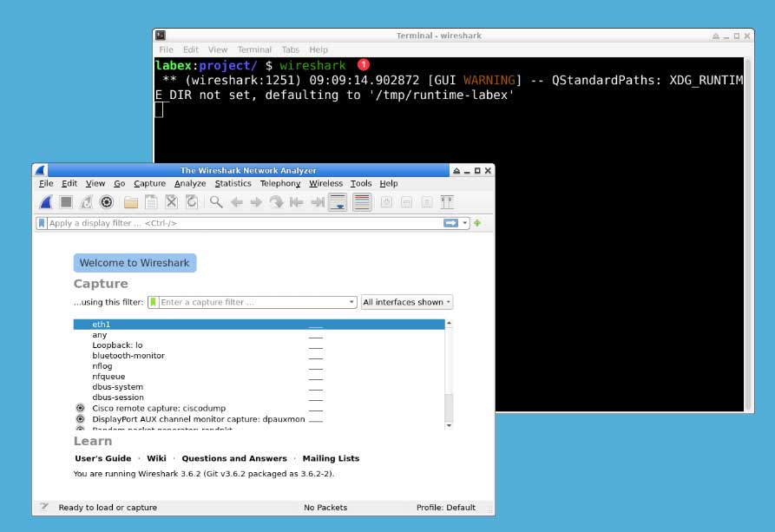Open capture filter dropdown arrow

tap(351, 302)
